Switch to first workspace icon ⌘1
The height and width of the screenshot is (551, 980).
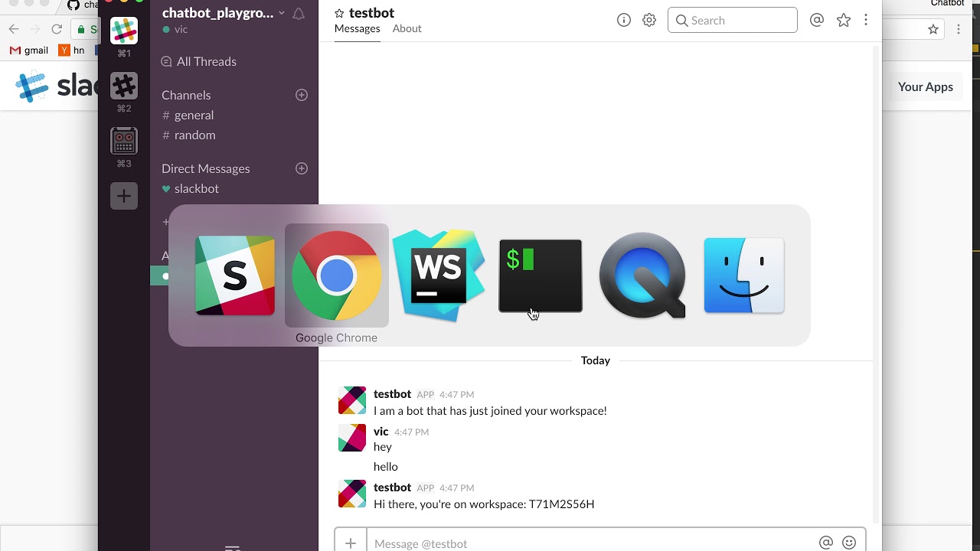[124, 31]
